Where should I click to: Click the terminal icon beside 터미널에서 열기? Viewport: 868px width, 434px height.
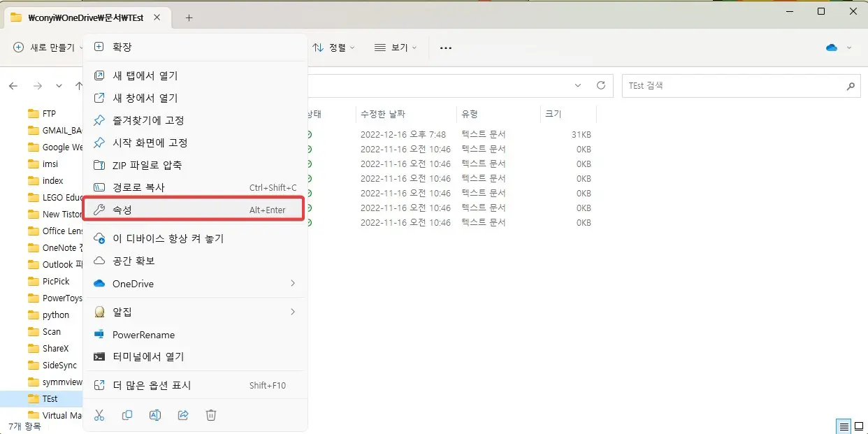point(99,356)
